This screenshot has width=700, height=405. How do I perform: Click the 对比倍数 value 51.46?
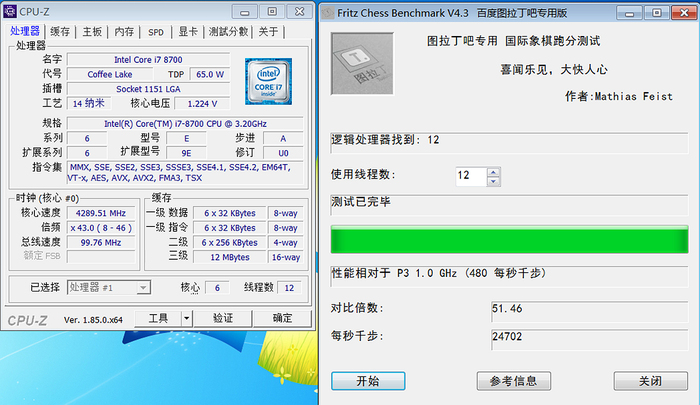590,311
